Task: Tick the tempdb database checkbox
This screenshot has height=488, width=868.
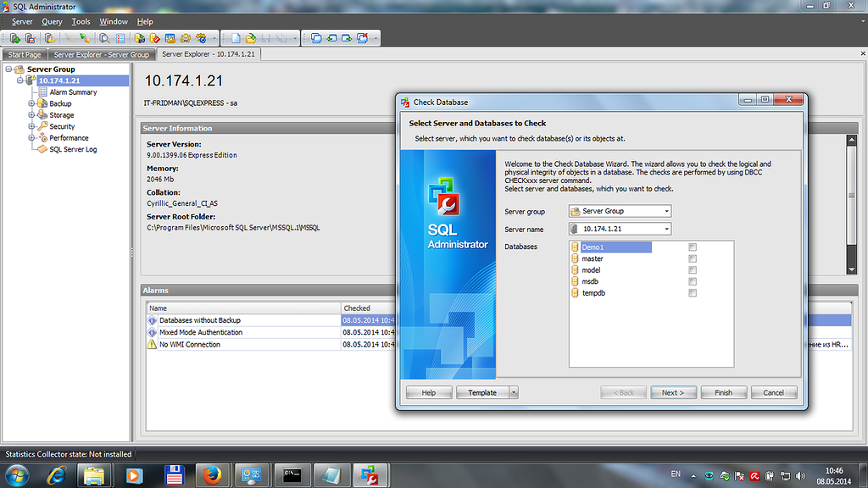Action: click(x=693, y=293)
